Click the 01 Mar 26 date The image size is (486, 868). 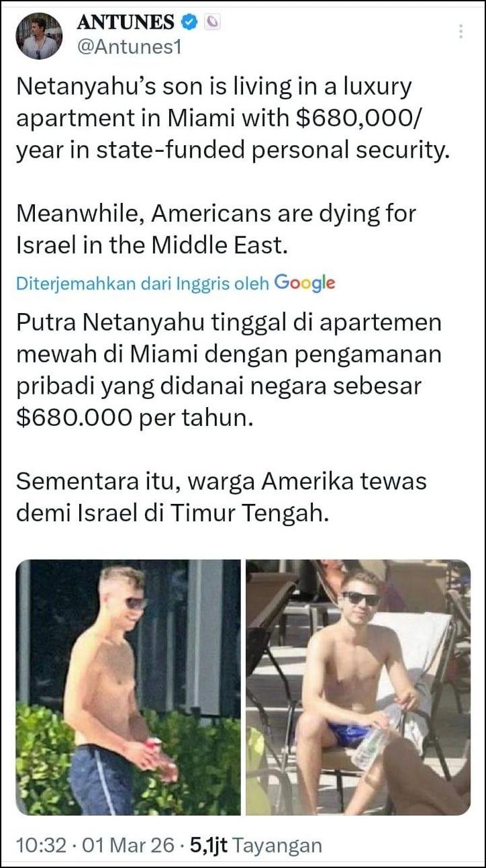coord(128,844)
